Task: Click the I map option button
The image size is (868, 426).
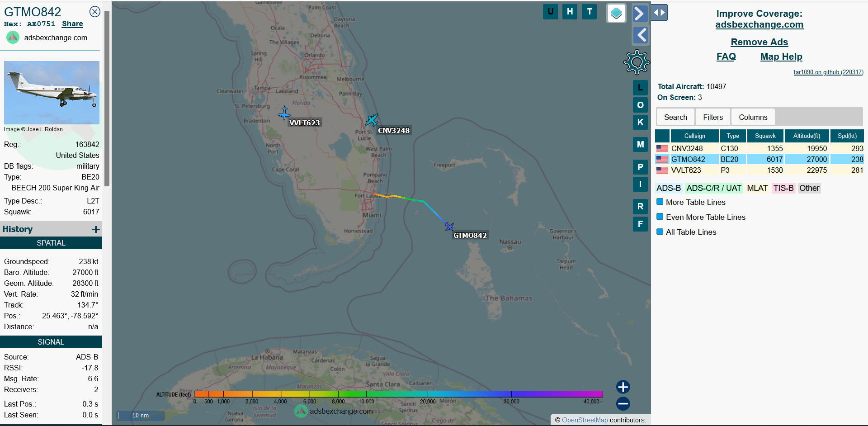Action: 640,184
